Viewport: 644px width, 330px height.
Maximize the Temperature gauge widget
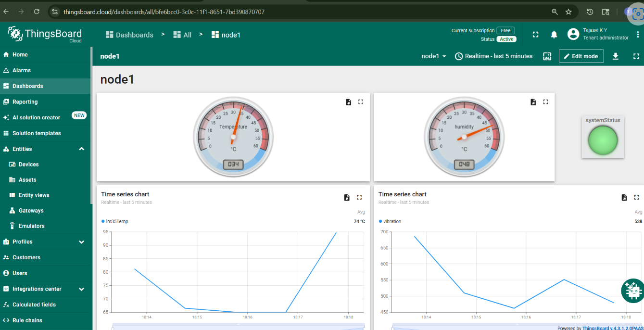(361, 102)
